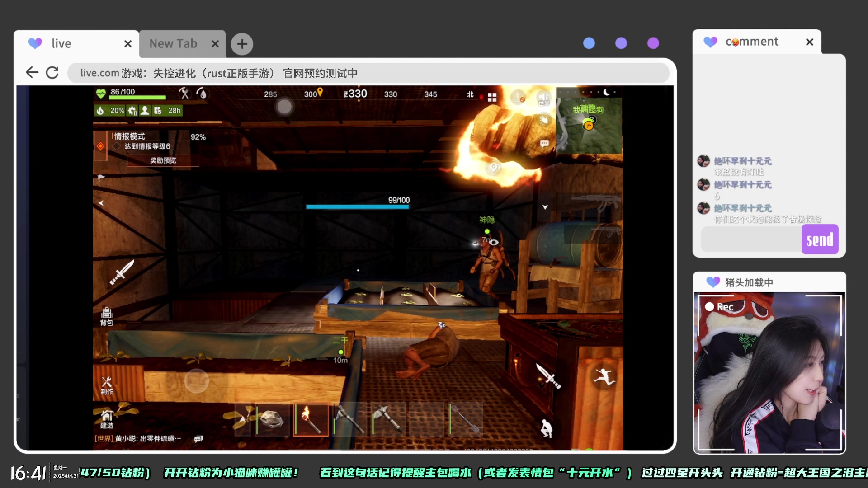Click the 16:41 clock in the ticker
This screenshot has width=868, height=488.
pos(28,473)
